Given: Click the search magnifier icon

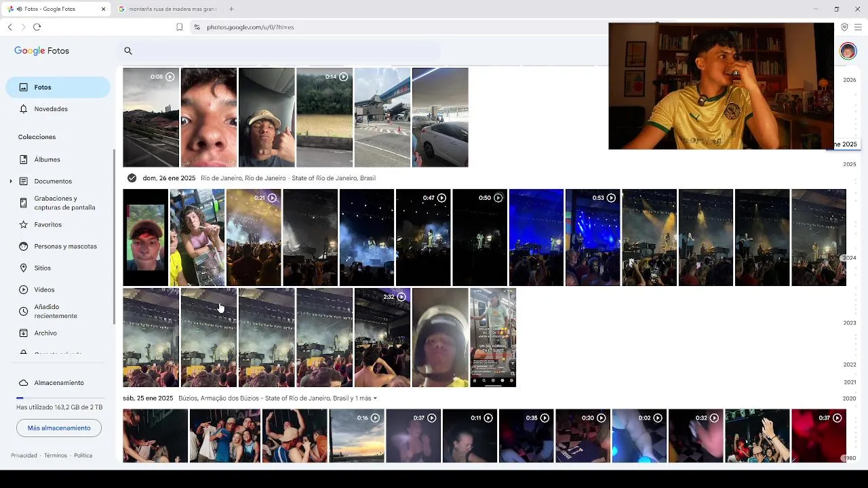Looking at the screenshot, I should point(127,51).
